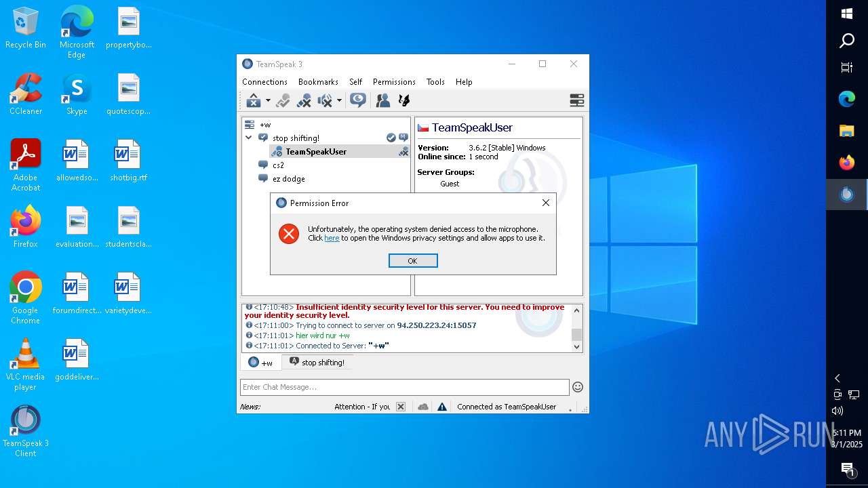Select the ez dodge channel
This screenshot has width=868, height=488.
click(289, 179)
